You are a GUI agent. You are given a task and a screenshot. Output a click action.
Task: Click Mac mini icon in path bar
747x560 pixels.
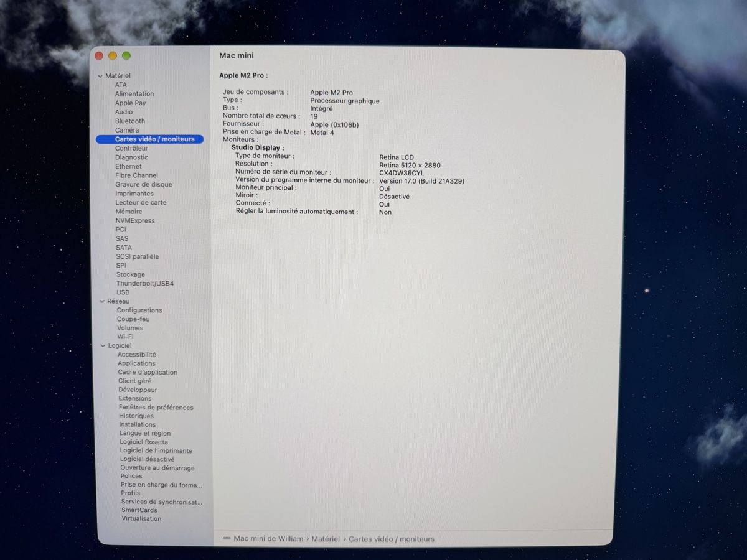(227, 539)
